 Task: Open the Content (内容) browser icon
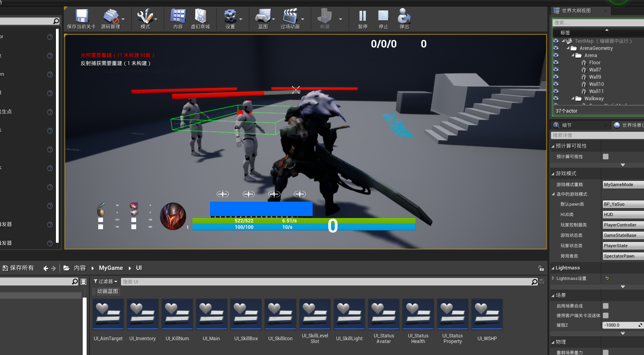point(178,16)
